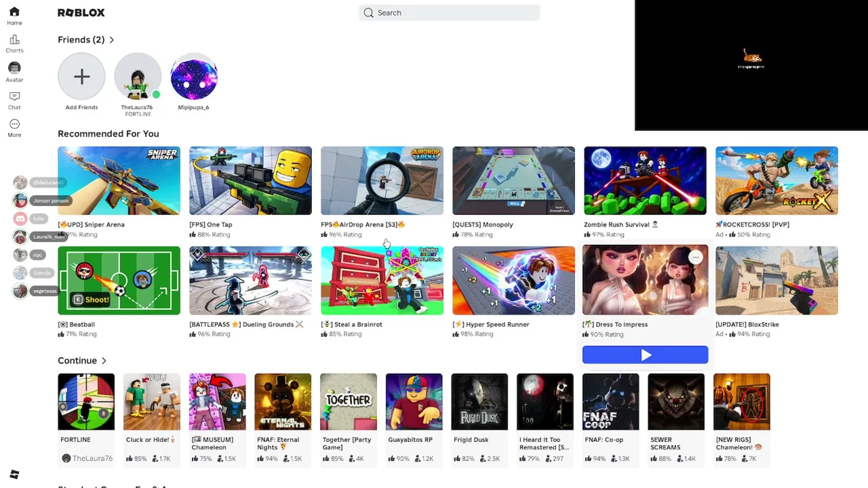
Task: Continue playing FNAF: Eternal Nights
Action: click(x=283, y=402)
